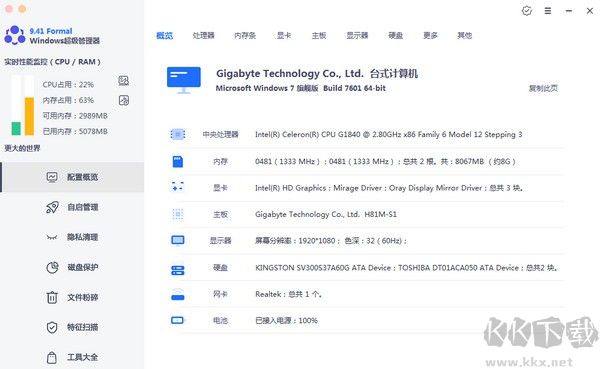The height and width of the screenshot is (369, 600).
Task: Open 隐私清理 privacy cleanup in sidebar
Action: tap(72, 237)
